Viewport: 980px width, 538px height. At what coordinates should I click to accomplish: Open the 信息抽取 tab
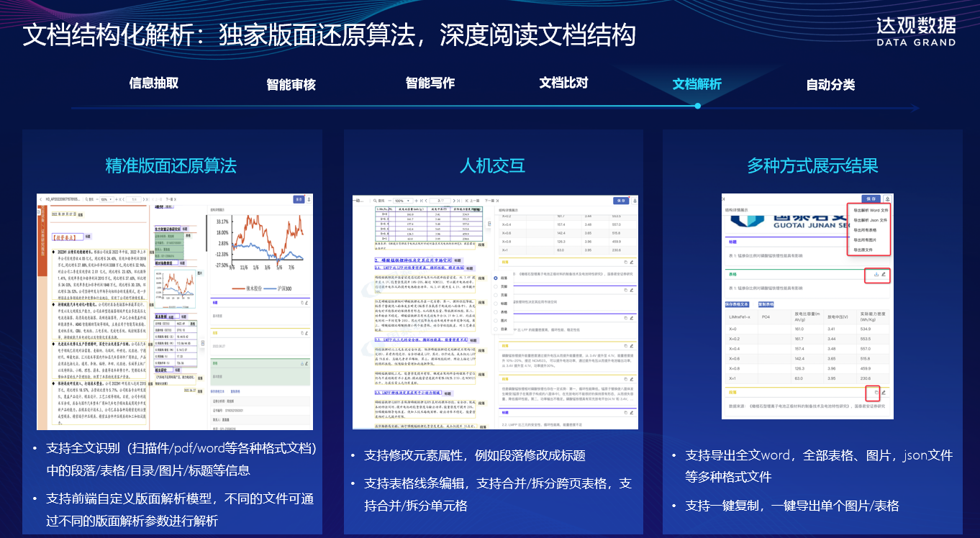[x=154, y=83]
